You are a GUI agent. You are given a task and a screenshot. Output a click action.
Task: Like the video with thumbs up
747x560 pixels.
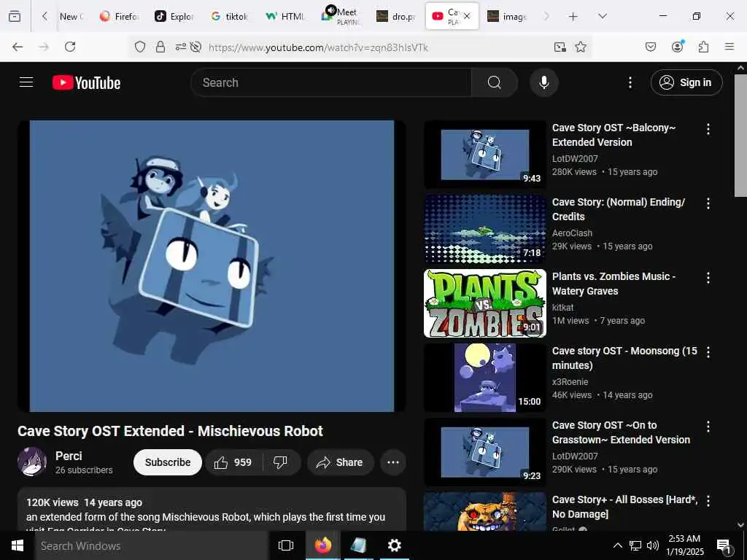pos(233,462)
